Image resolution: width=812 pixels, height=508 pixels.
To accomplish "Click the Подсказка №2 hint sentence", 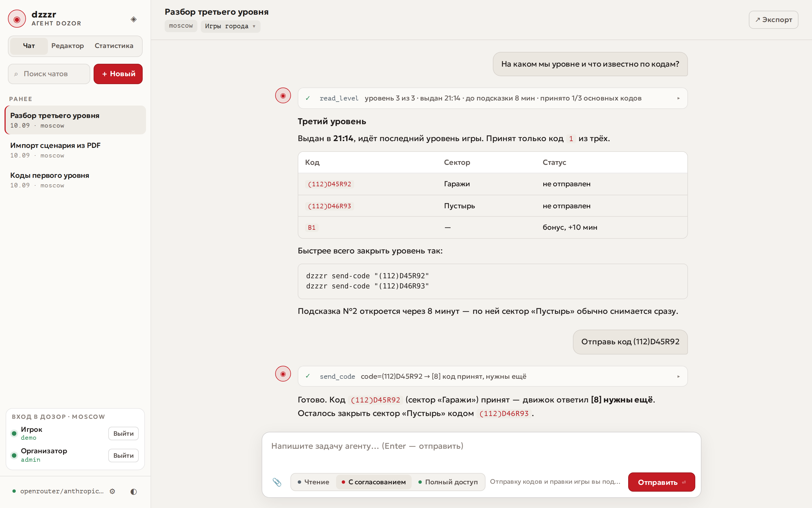I will [x=488, y=311].
